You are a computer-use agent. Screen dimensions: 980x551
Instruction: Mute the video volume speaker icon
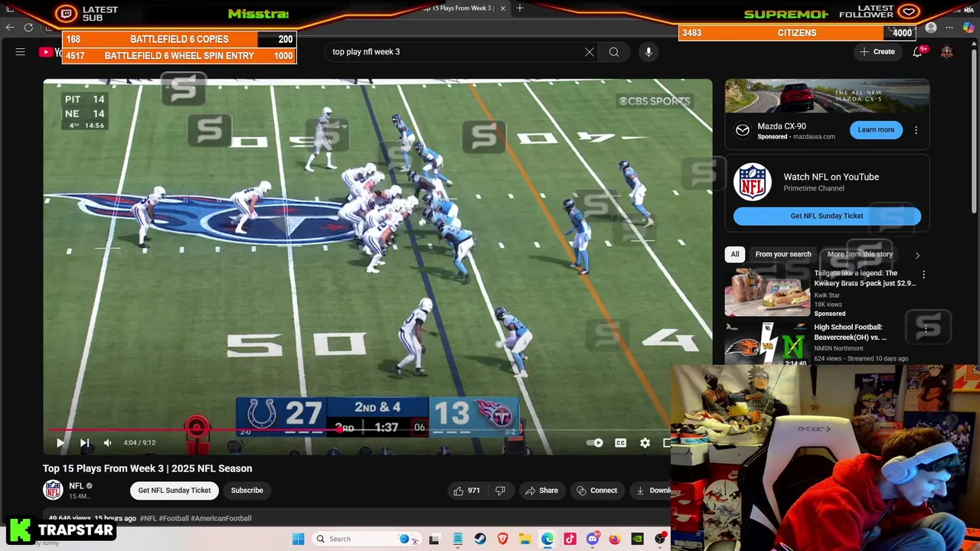(x=107, y=442)
